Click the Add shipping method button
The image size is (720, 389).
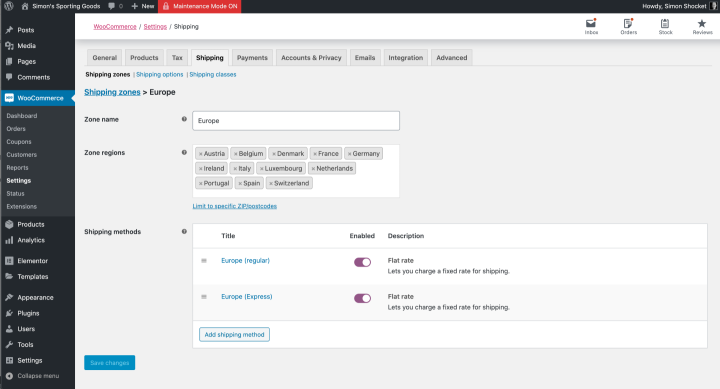(234, 334)
